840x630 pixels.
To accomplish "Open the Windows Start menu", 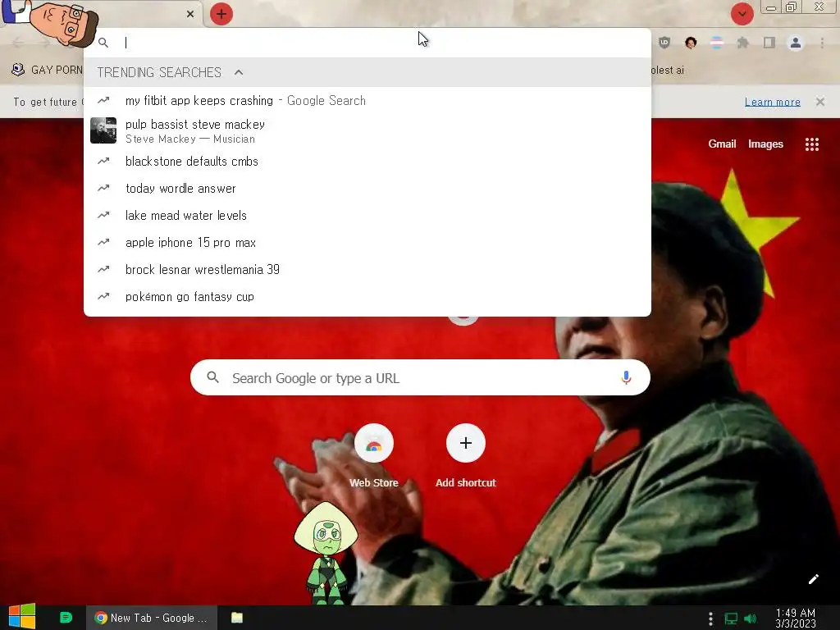I will pos(22,617).
